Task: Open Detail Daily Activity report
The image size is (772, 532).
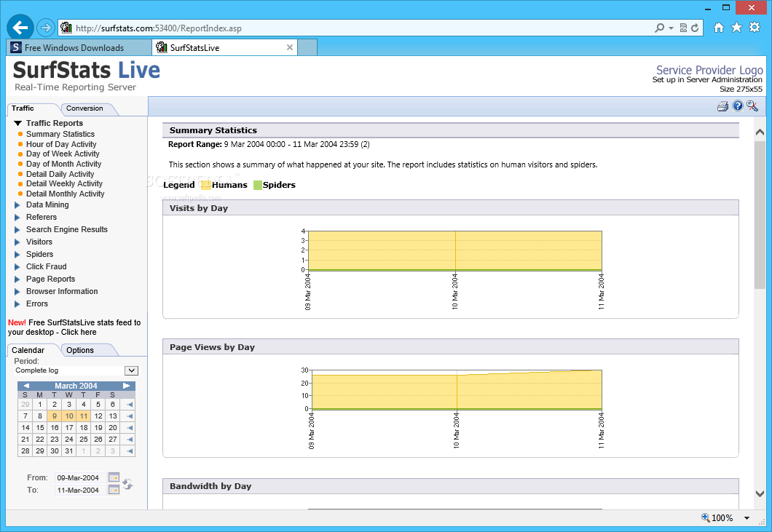Action: click(60, 174)
